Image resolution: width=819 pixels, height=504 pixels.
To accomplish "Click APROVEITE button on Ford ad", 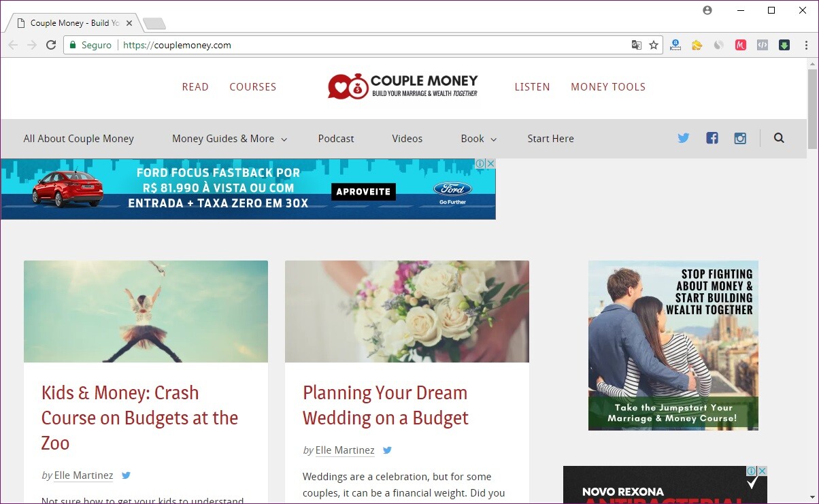I will click(363, 192).
